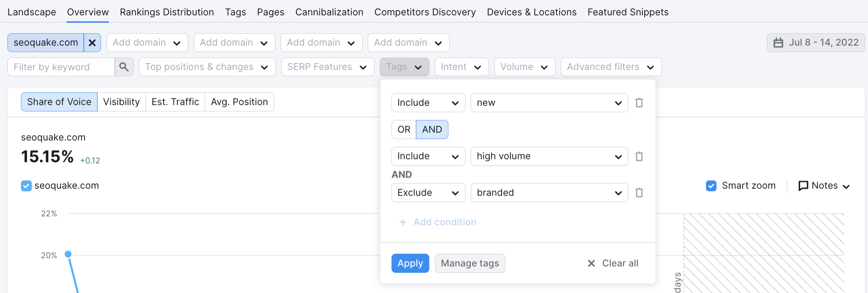868x293 pixels.
Task: Clear all tag conditions
Action: pyautogui.click(x=613, y=263)
